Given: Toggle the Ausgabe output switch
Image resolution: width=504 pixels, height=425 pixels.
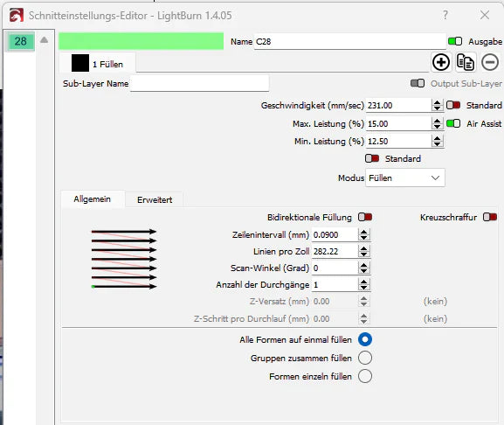Looking at the screenshot, I should (x=455, y=41).
